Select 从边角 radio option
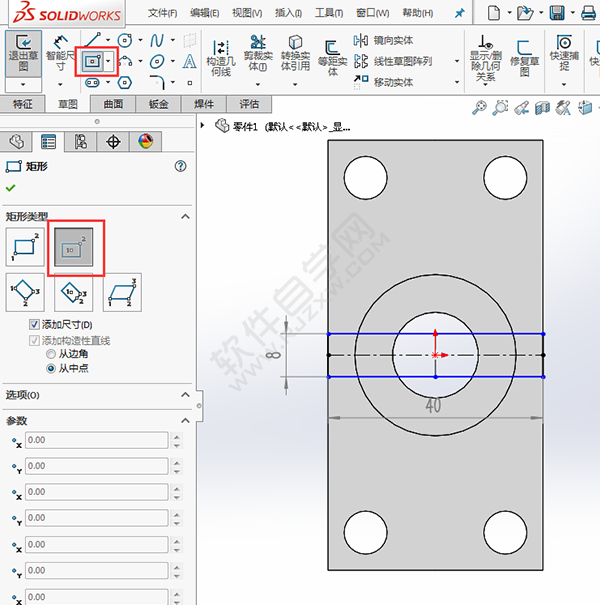The image size is (600, 605). (51, 353)
